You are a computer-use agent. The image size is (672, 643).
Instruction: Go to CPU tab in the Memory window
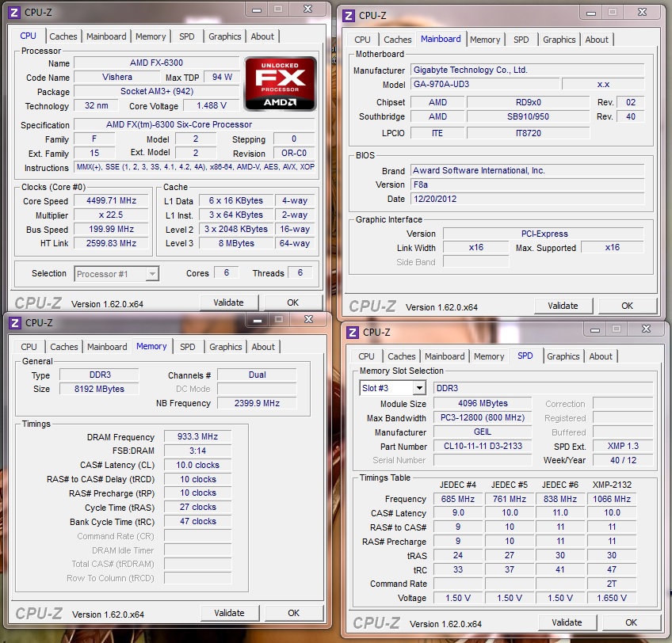29,347
